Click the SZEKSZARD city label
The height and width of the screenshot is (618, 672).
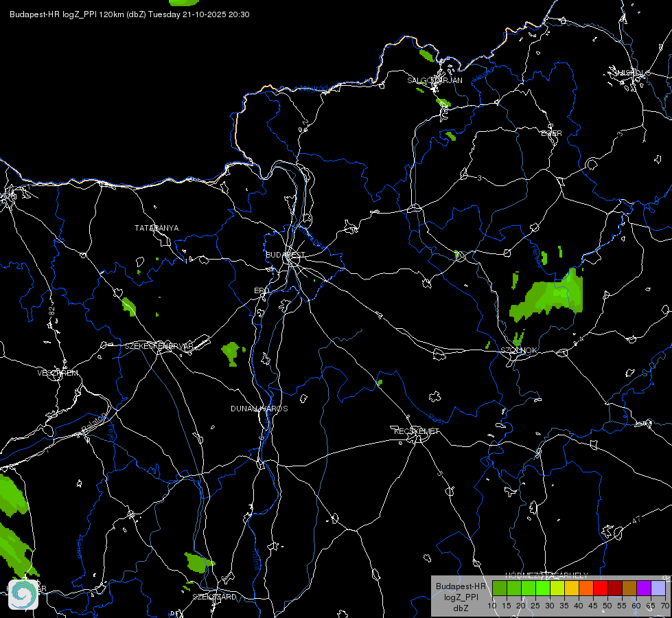(214, 597)
